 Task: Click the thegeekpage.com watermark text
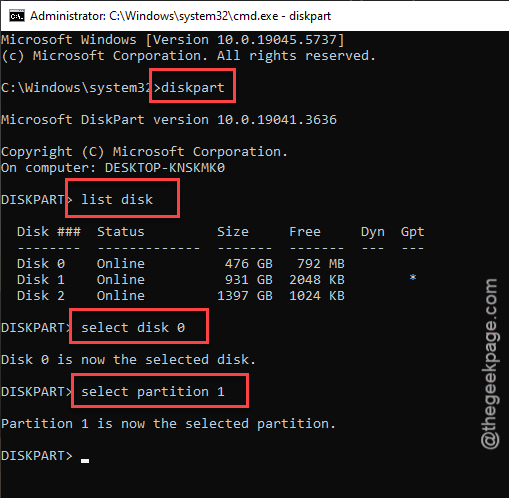pyautogui.click(x=489, y=363)
